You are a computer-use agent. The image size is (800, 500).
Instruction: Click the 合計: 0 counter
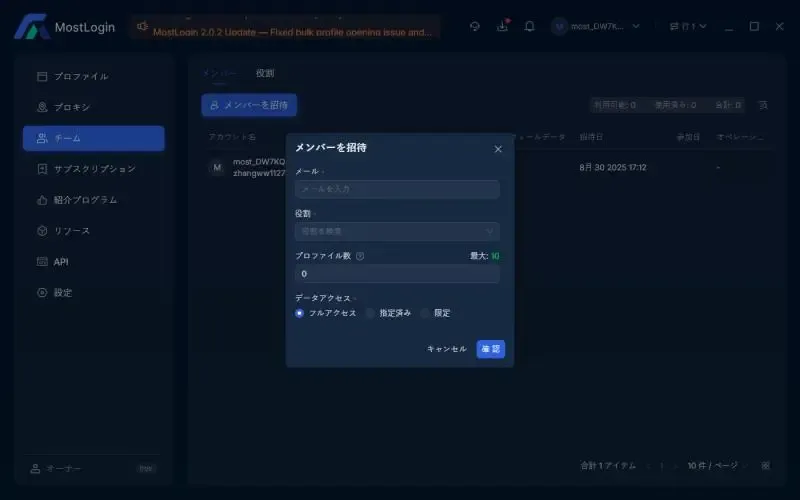click(x=728, y=105)
